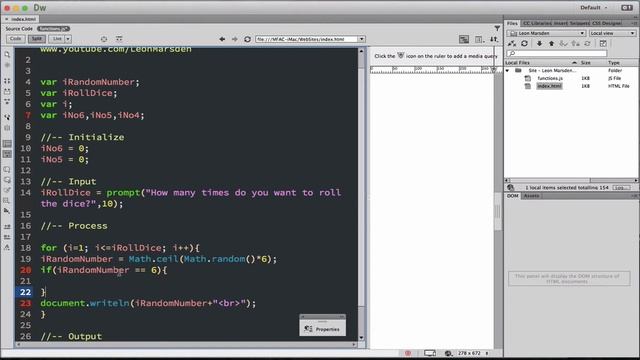Click the Check Out files icon
Screen dimensions: 640x360
563,44
